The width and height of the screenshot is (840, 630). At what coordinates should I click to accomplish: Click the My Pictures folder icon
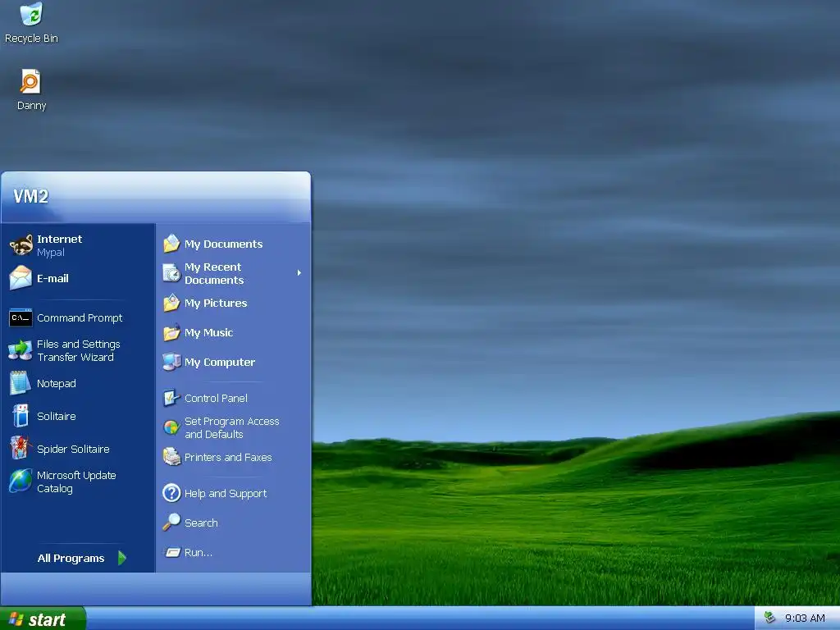[x=171, y=304]
